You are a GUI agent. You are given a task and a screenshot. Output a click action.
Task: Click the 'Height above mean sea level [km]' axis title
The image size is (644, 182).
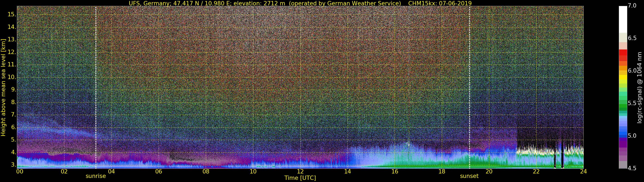[3, 88]
